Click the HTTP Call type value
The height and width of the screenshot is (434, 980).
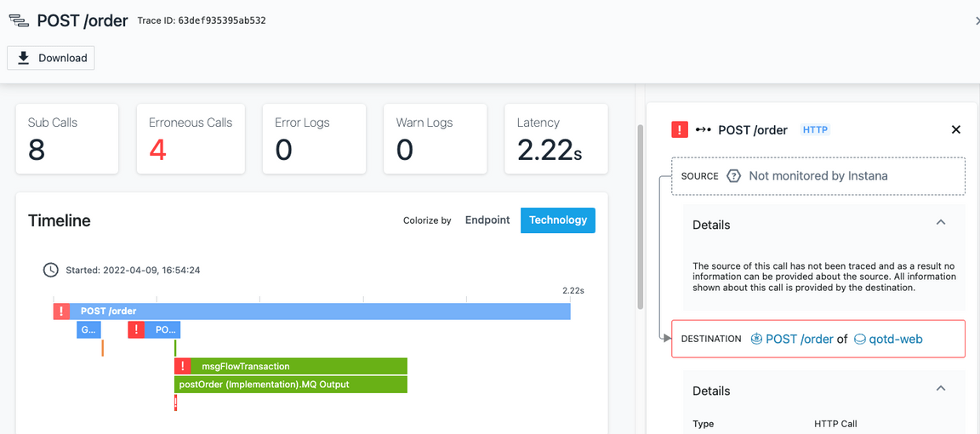point(835,424)
